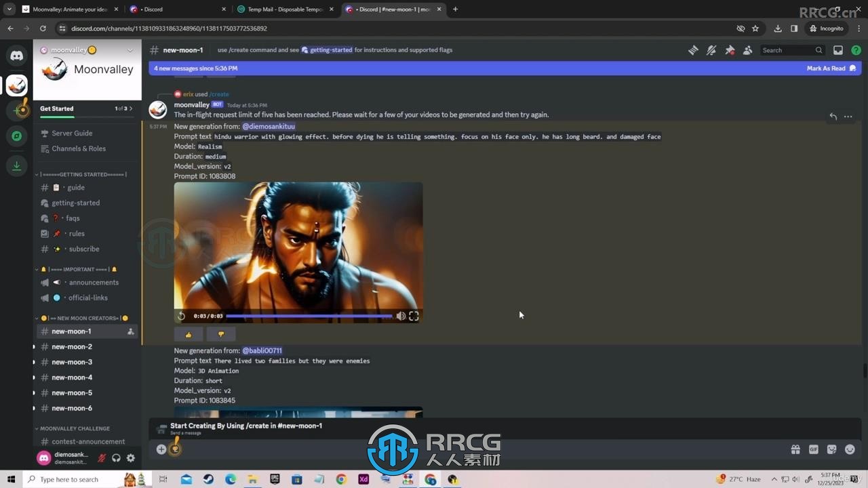Open the official-links channel

(87, 298)
